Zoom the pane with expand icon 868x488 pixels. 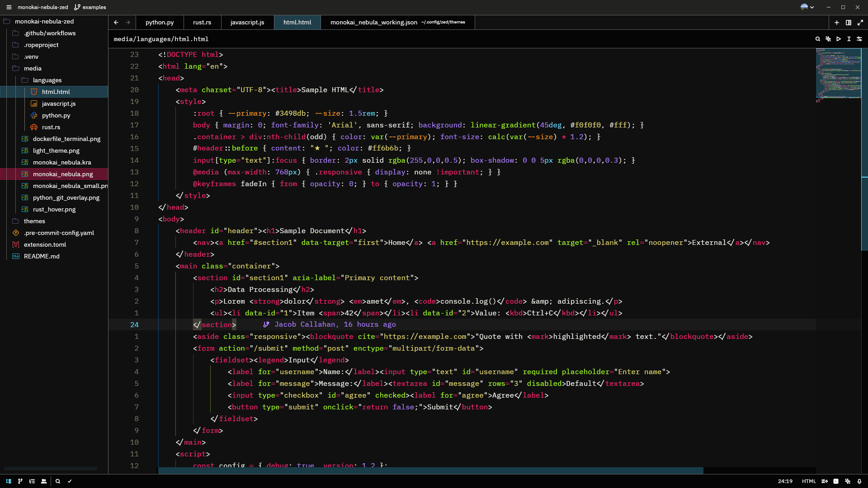coord(860,23)
